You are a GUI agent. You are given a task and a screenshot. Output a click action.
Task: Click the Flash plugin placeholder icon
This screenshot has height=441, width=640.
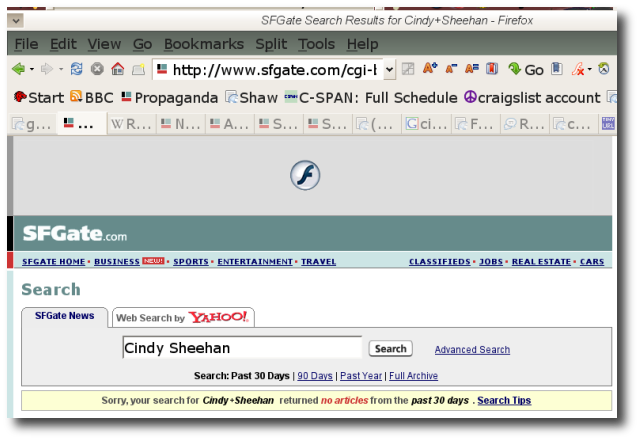(305, 175)
